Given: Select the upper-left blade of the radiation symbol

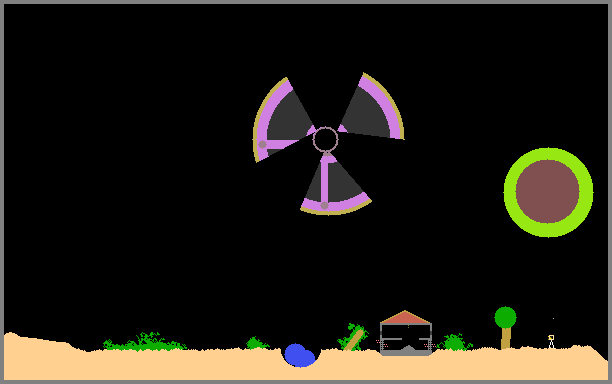Looking at the screenshot, I should point(283,120).
